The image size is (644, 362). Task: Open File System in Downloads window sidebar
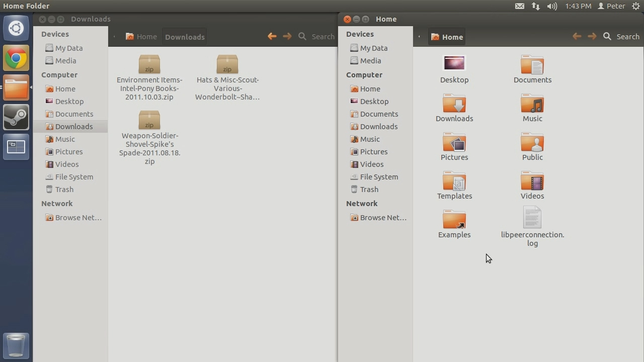[70, 177]
